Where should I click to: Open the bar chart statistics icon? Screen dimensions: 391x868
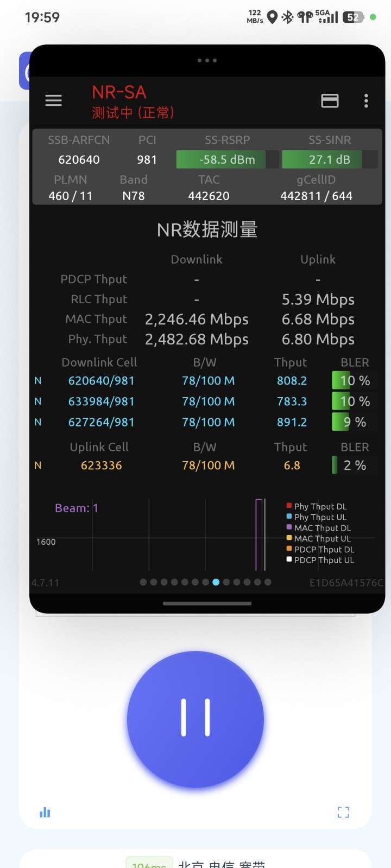click(x=45, y=812)
